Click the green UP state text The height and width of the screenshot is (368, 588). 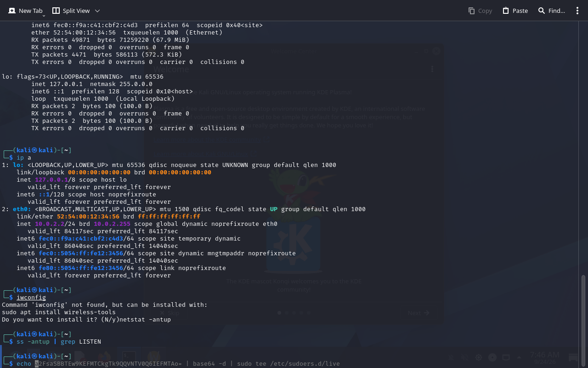click(274, 209)
